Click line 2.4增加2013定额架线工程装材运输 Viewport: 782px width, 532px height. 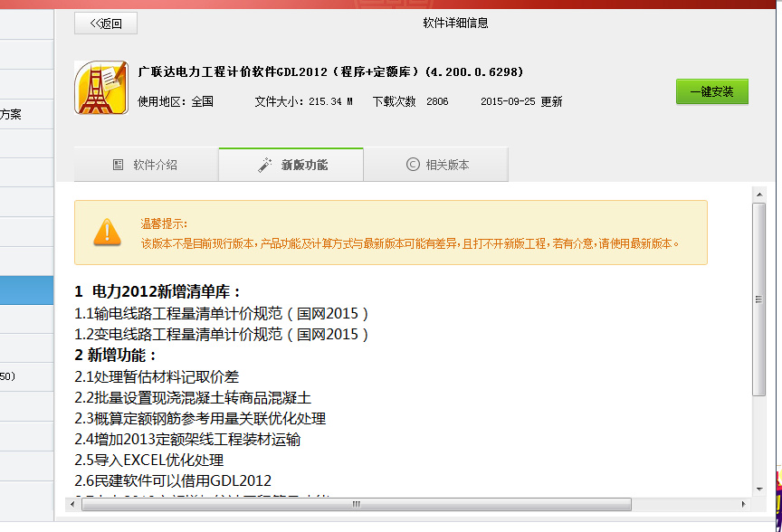click(187, 440)
